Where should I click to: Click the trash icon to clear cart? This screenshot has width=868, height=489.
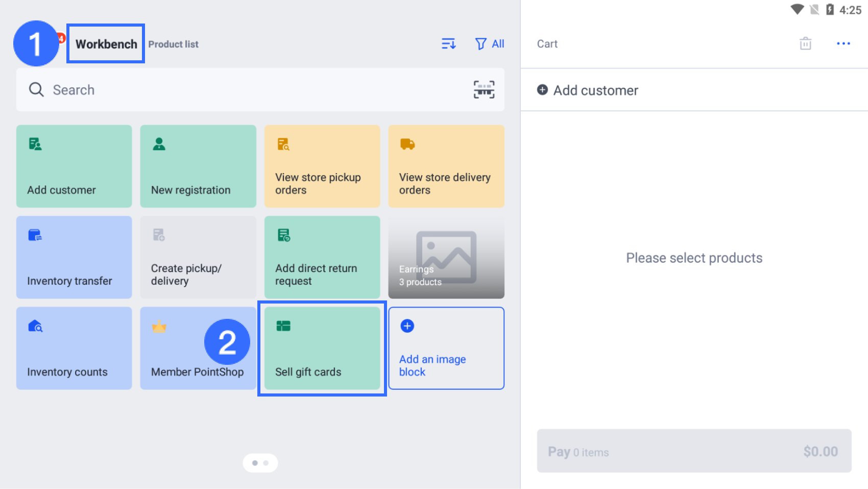[x=805, y=43]
